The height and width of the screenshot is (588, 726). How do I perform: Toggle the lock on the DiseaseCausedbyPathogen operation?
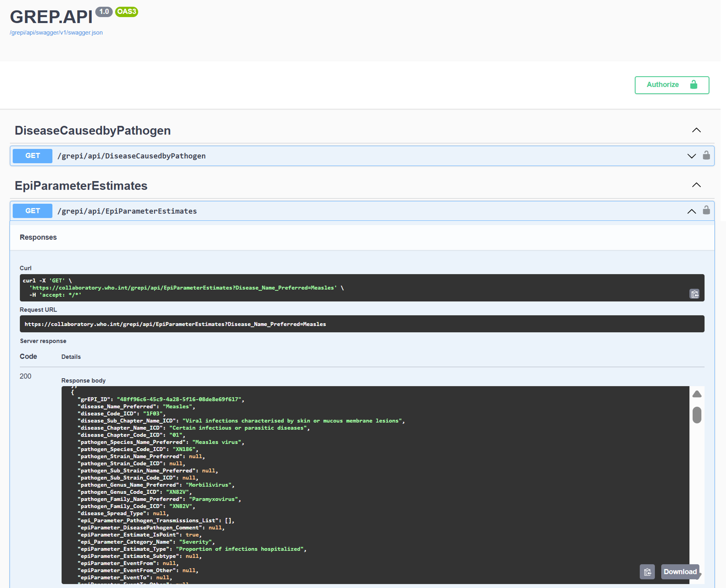707,155
